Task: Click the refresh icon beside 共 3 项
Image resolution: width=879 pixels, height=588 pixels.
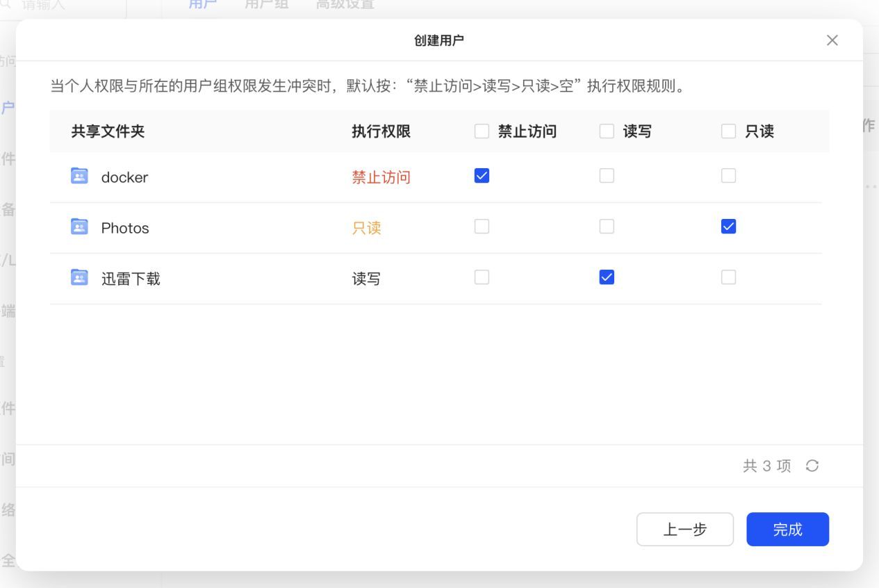Action: click(812, 466)
